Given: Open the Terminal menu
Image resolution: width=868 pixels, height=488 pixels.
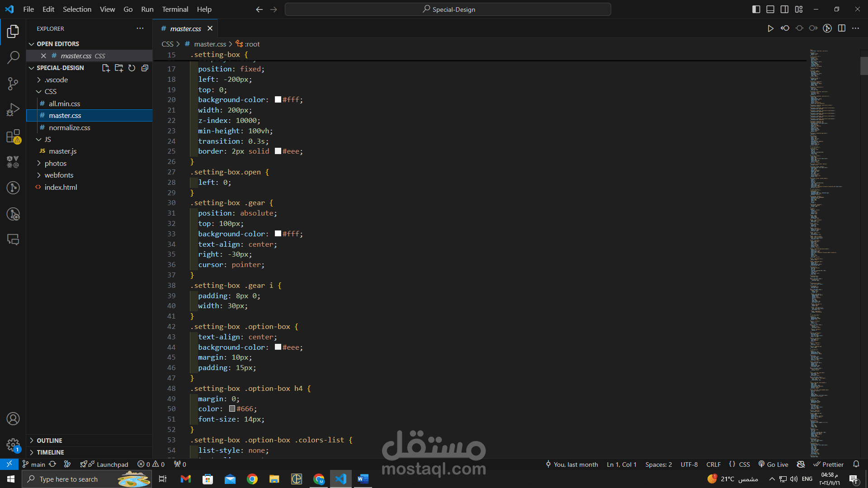Looking at the screenshot, I should pos(175,9).
